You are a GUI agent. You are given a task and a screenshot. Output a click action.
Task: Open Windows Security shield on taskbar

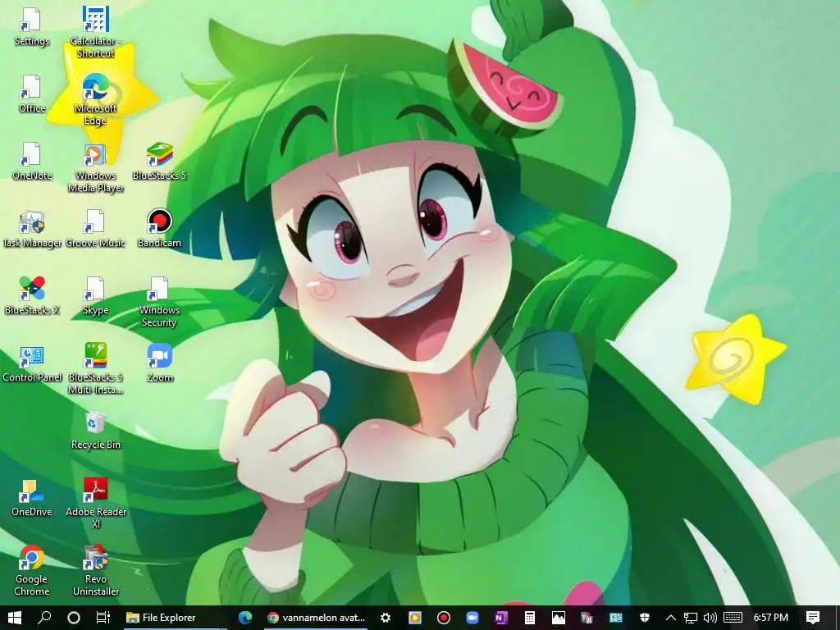pos(645,618)
